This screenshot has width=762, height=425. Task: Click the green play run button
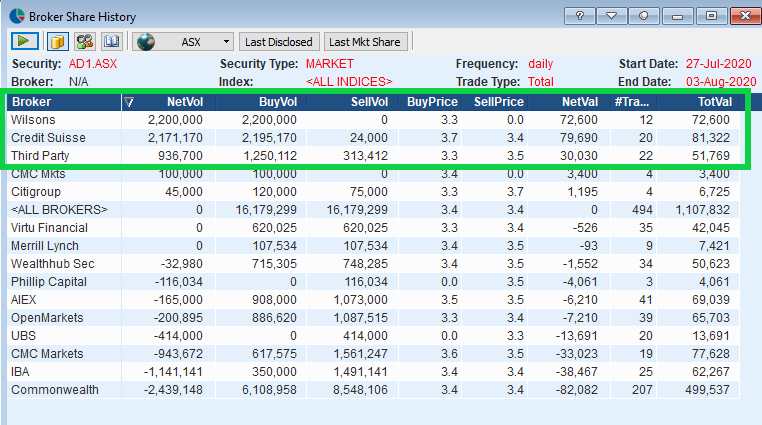[24, 41]
